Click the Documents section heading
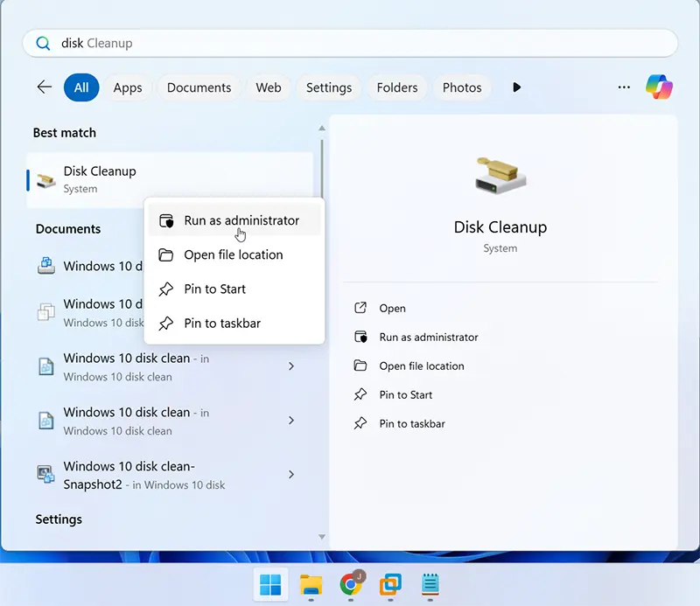The image size is (700, 606). (x=68, y=229)
